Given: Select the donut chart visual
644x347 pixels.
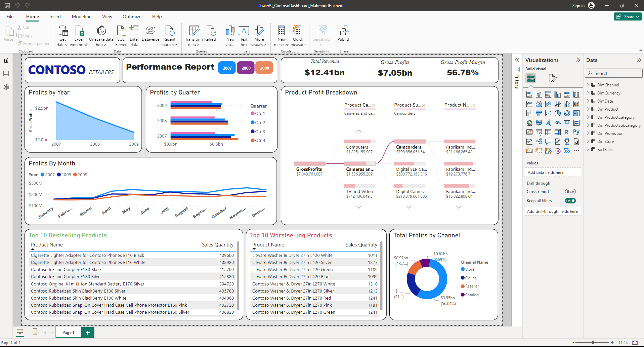Looking at the screenshot, I should click(x=567, y=113).
